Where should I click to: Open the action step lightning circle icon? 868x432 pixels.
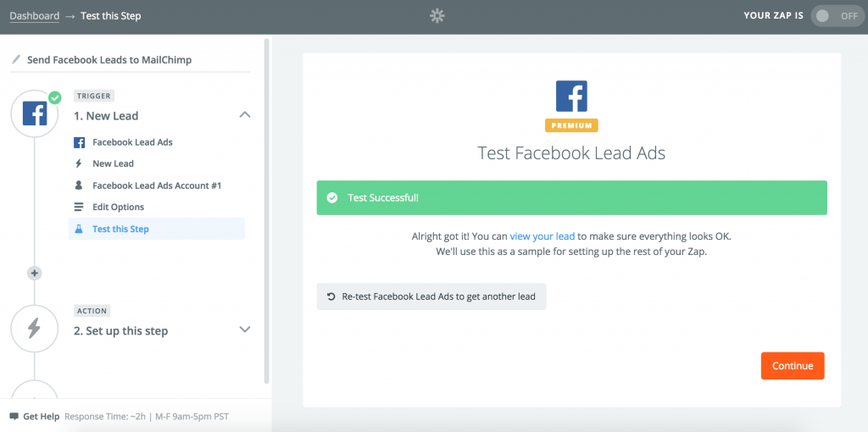[34, 329]
